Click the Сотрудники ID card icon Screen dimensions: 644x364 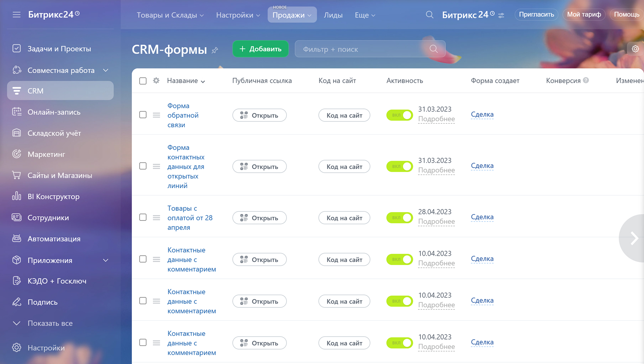coord(16,218)
